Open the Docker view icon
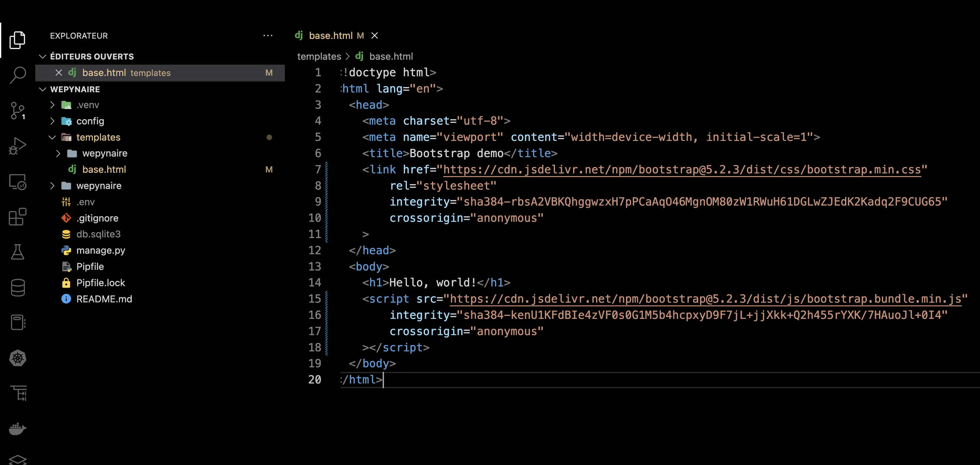 18,429
